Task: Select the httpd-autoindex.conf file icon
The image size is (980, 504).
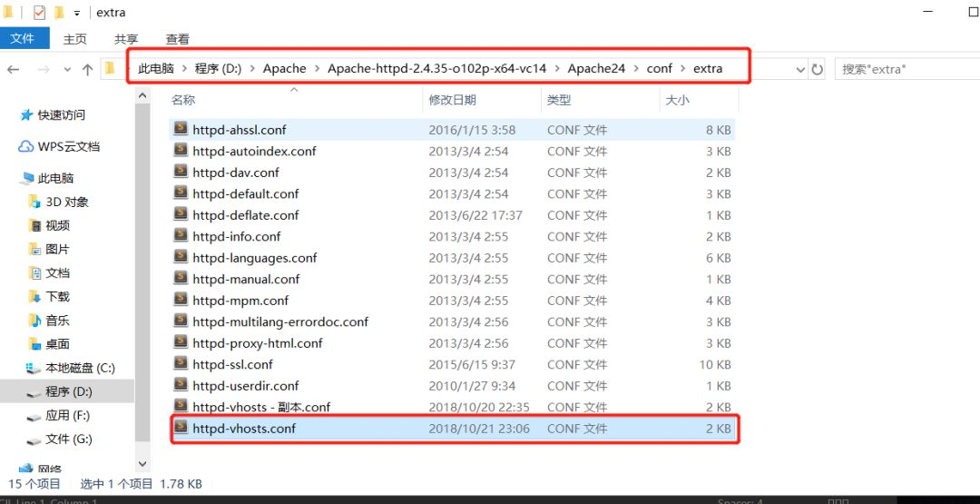Action: pos(181,151)
